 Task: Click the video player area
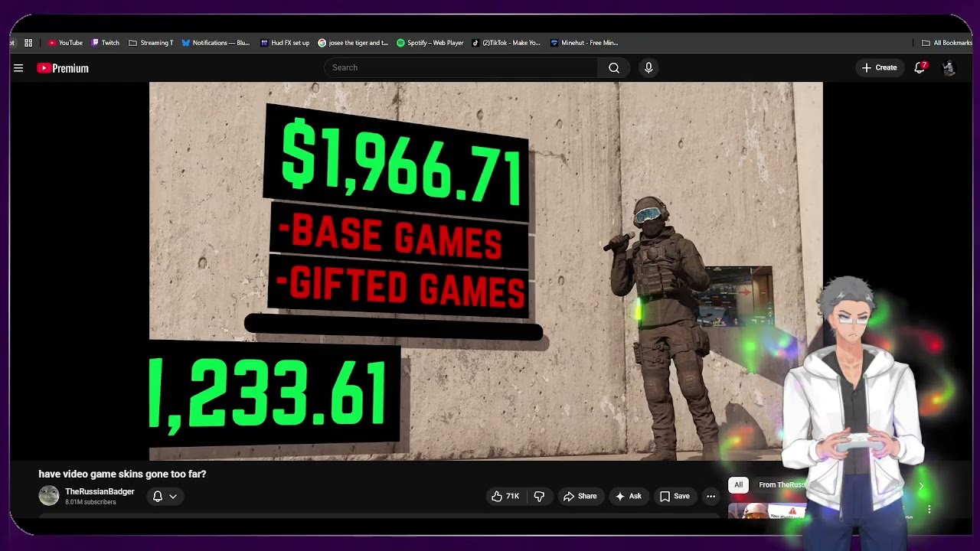click(x=485, y=271)
